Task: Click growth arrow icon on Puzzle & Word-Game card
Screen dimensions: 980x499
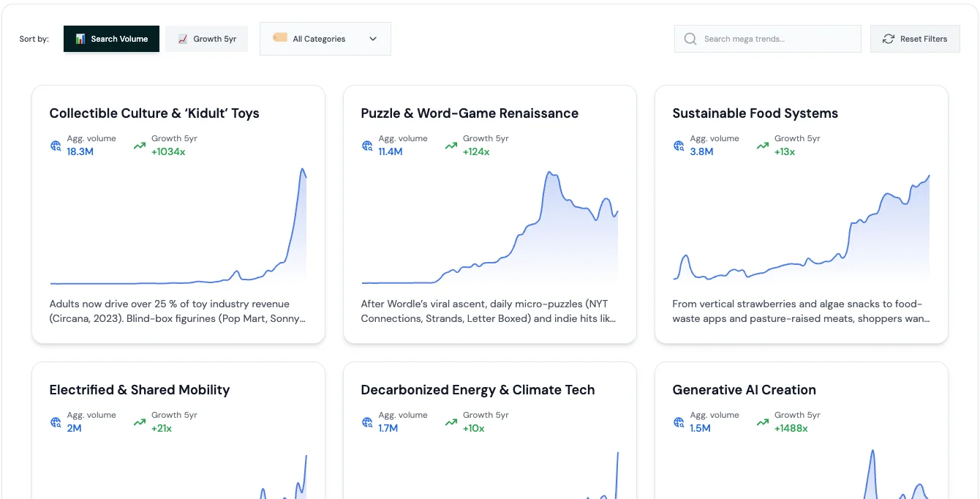Action: tap(451, 146)
